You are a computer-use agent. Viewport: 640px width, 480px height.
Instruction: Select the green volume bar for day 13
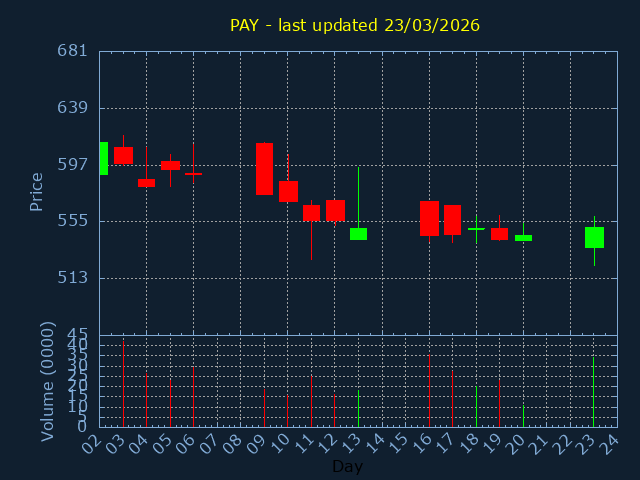358,408
